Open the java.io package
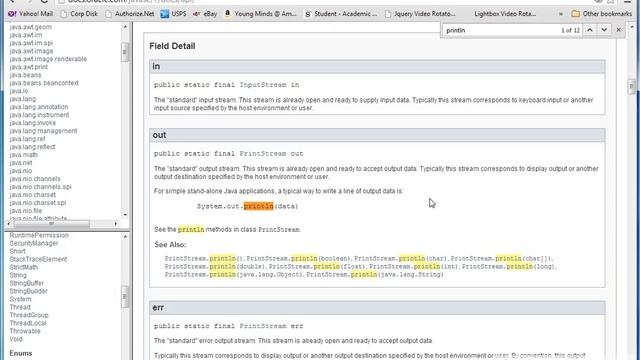This screenshot has width=640, height=360. click(x=19, y=91)
